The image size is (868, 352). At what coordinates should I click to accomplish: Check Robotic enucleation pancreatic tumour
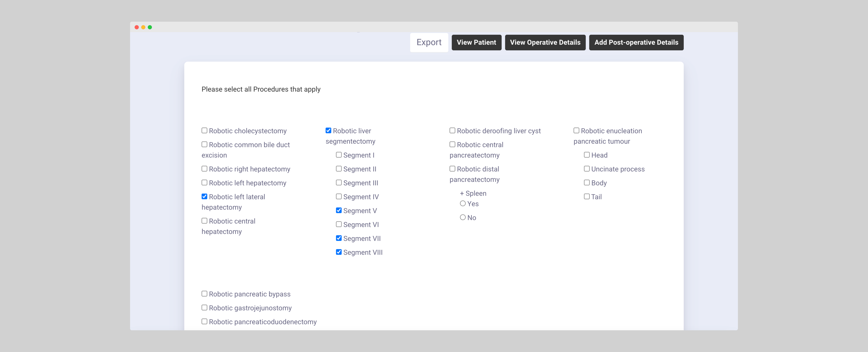tap(576, 131)
